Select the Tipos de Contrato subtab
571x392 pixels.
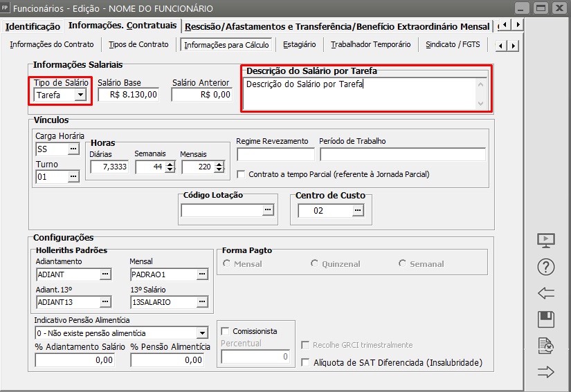(x=138, y=44)
